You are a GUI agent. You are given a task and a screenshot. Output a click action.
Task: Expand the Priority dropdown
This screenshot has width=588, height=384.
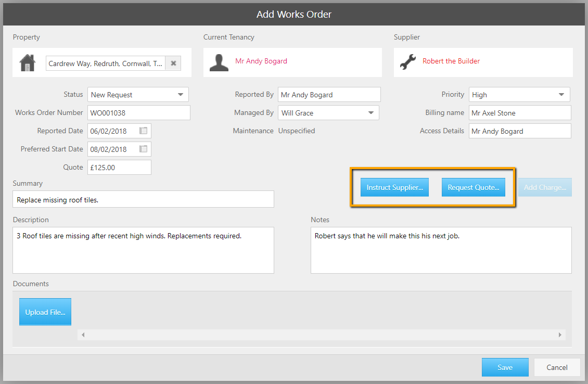[x=561, y=95]
